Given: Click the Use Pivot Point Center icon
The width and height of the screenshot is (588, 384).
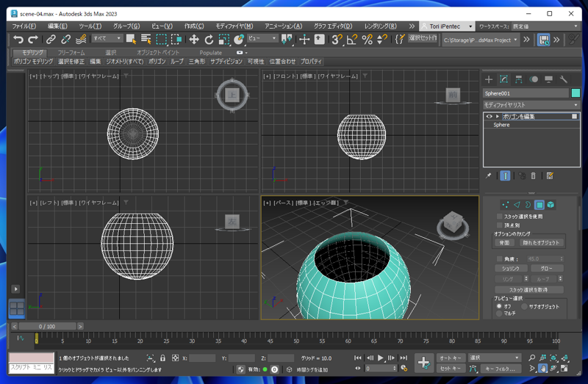Looking at the screenshot, I should pyautogui.click(x=287, y=39).
